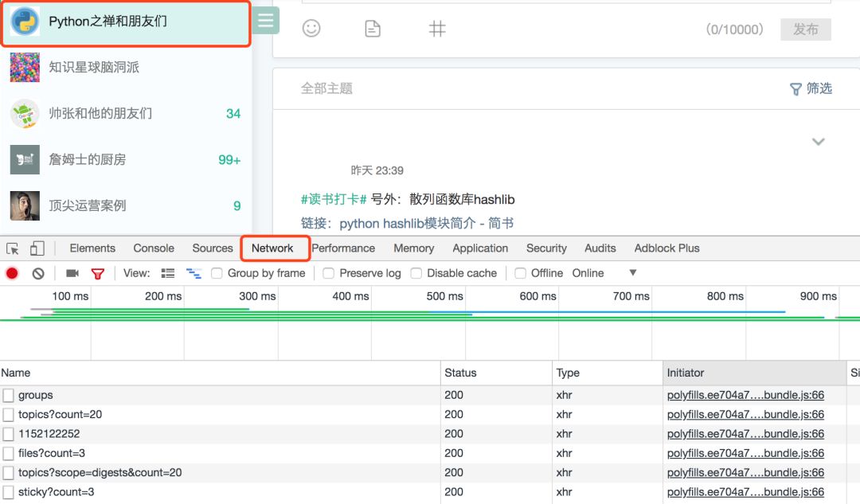Click the colorful balls avatar of 知识星球脑洞派
The image size is (860, 504).
[x=25, y=68]
